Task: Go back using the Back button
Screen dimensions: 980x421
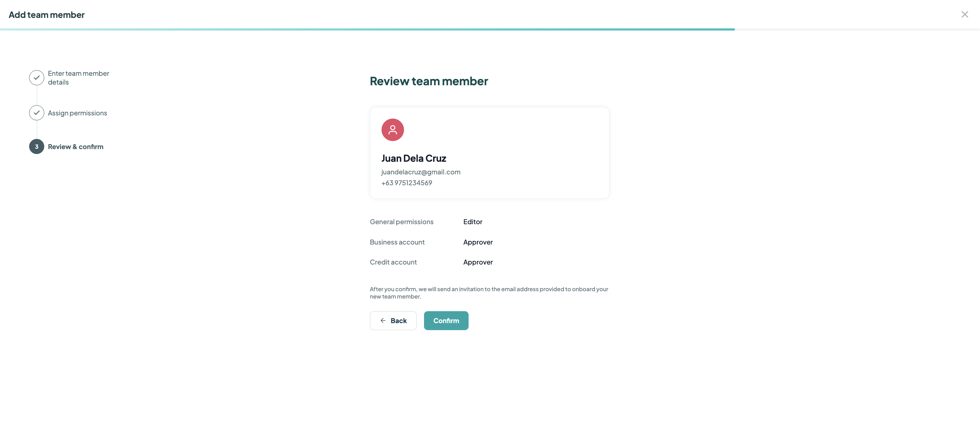Action: pos(393,320)
